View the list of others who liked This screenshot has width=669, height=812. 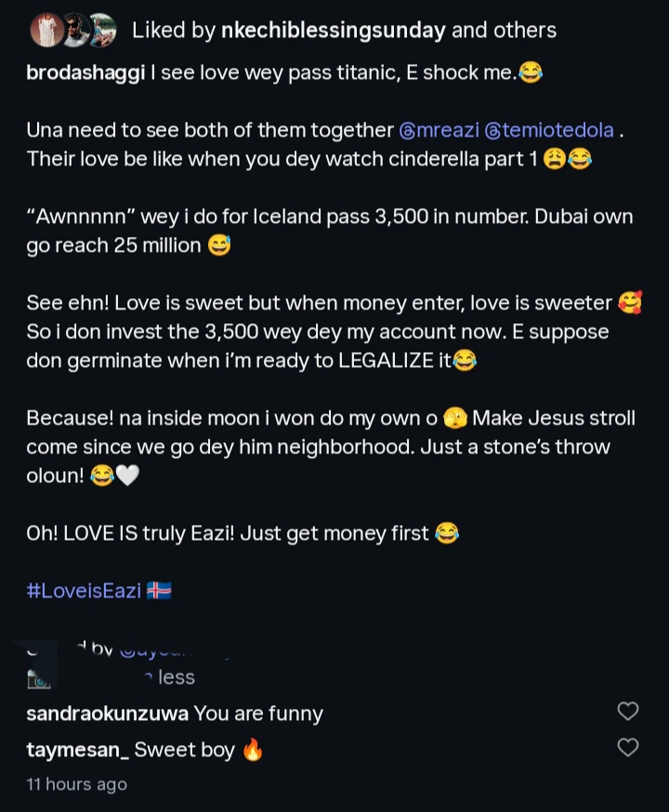(x=504, y=30)
